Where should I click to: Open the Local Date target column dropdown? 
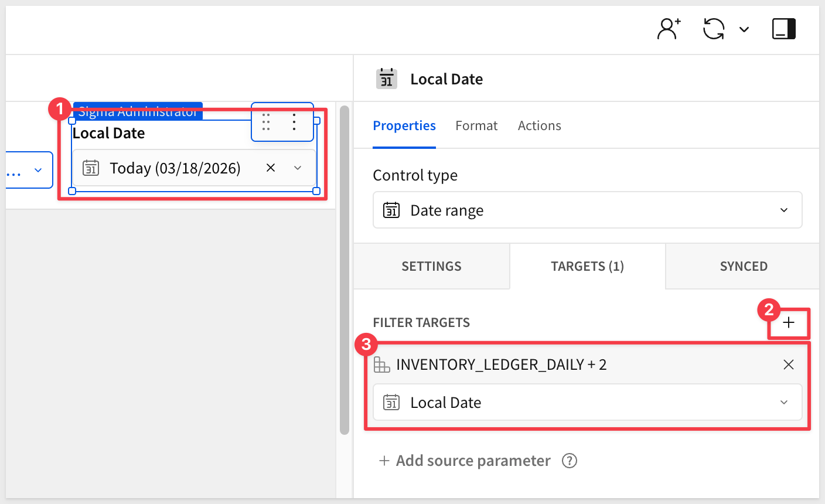[x=587, y=403]
